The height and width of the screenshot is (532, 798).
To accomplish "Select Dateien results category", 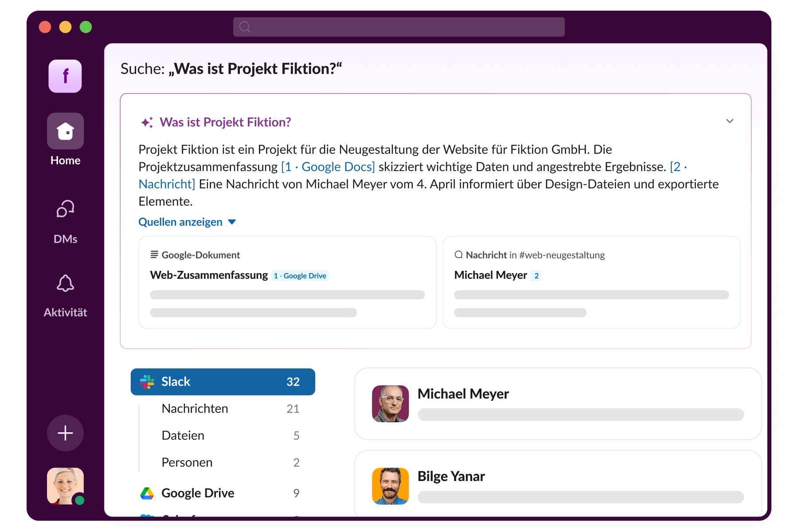I will (183, 436).
